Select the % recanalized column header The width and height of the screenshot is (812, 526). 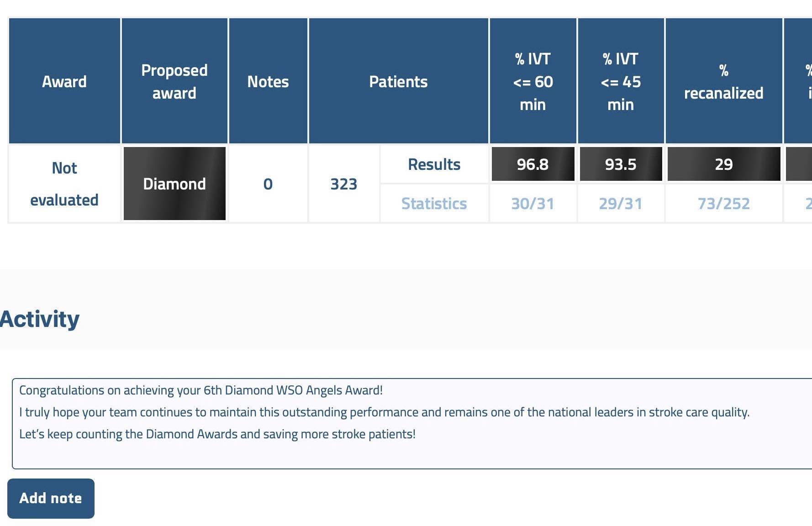point(723,81)
